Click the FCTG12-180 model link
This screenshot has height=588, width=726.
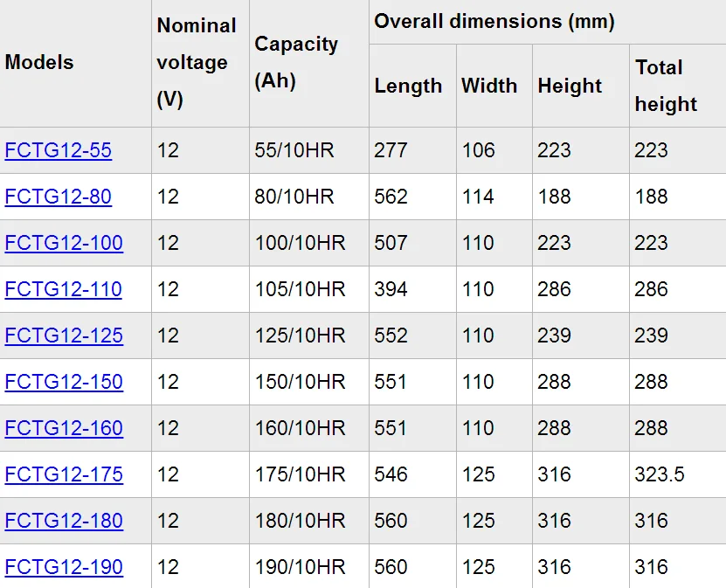coord(64,521)
